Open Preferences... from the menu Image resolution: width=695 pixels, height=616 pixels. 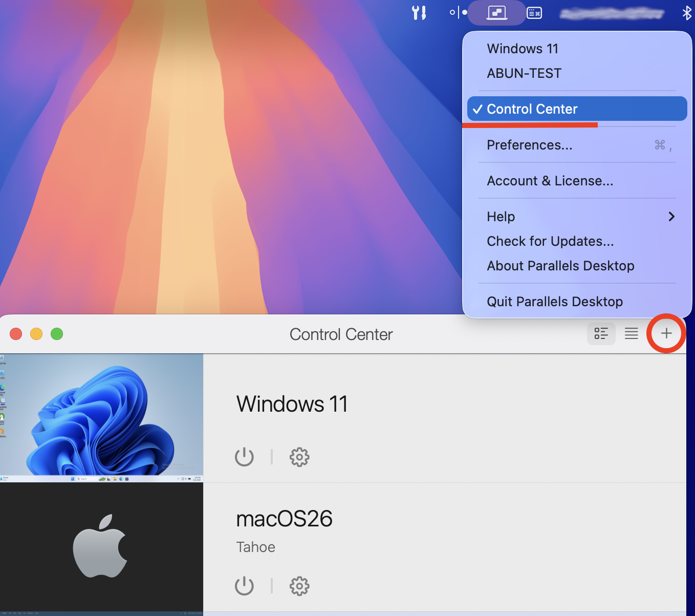[577, 145]
